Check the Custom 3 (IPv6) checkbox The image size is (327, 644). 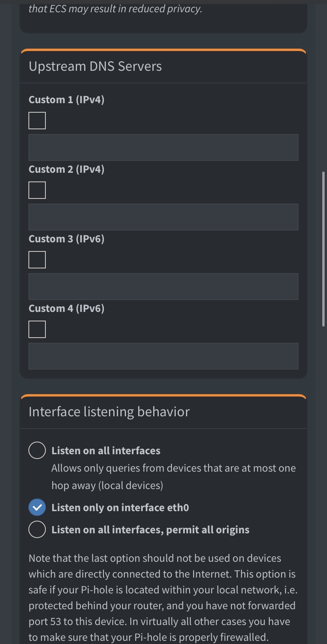(37, 260)
